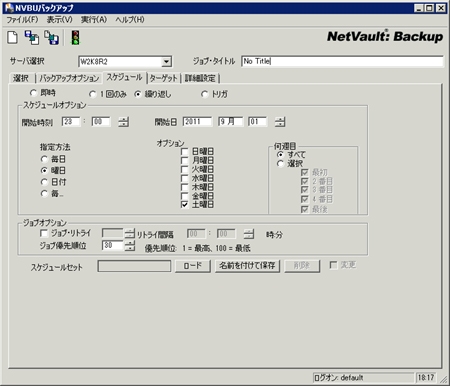Check the 水曜日 checkbox

point(184,178)
